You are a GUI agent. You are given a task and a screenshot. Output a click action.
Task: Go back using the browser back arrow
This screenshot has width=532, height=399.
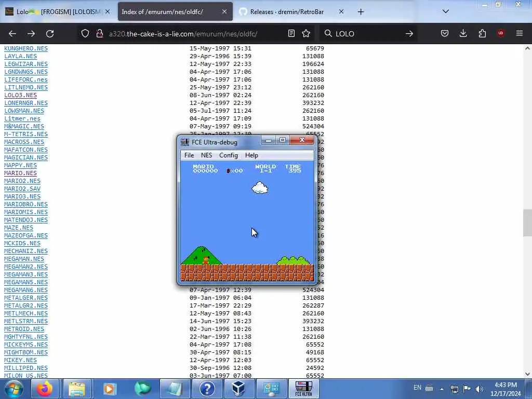pyautogui.click(x=12, y=34)
